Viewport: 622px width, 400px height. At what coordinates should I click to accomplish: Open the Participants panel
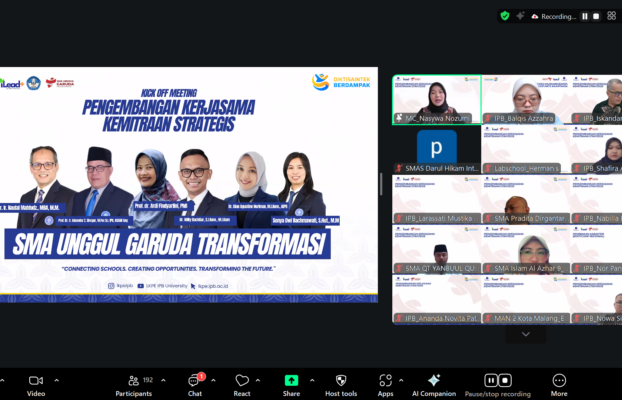point(134,385)
